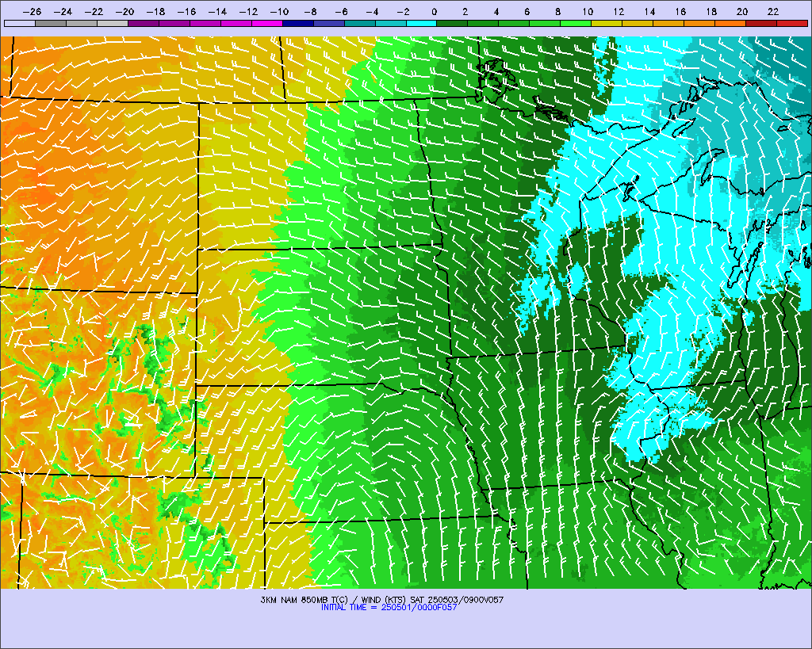
Task: Select the "6" legend label
Action: coord(527,12)
